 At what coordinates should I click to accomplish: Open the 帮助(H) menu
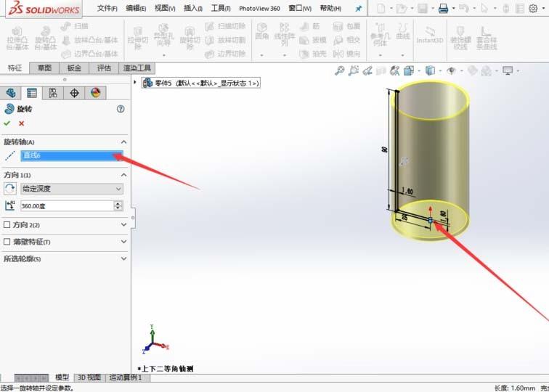click(x=330, y=9)
